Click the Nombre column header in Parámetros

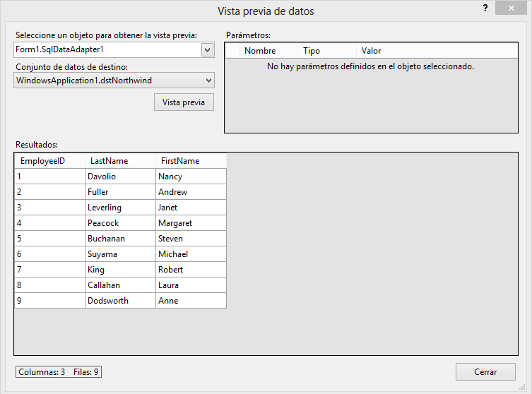tap(268, 51)
